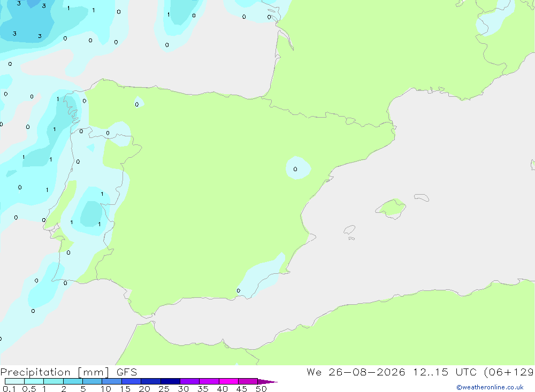Choose the 20–25 mm dark blue swatch
Viewport: 535px width, 392px height.
(x=151, y=381)
